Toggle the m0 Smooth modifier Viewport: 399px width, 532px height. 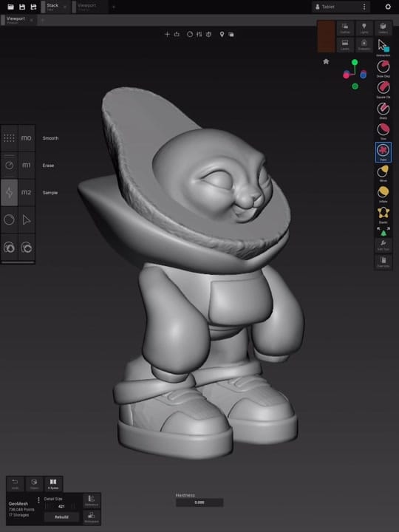(26, 137)
